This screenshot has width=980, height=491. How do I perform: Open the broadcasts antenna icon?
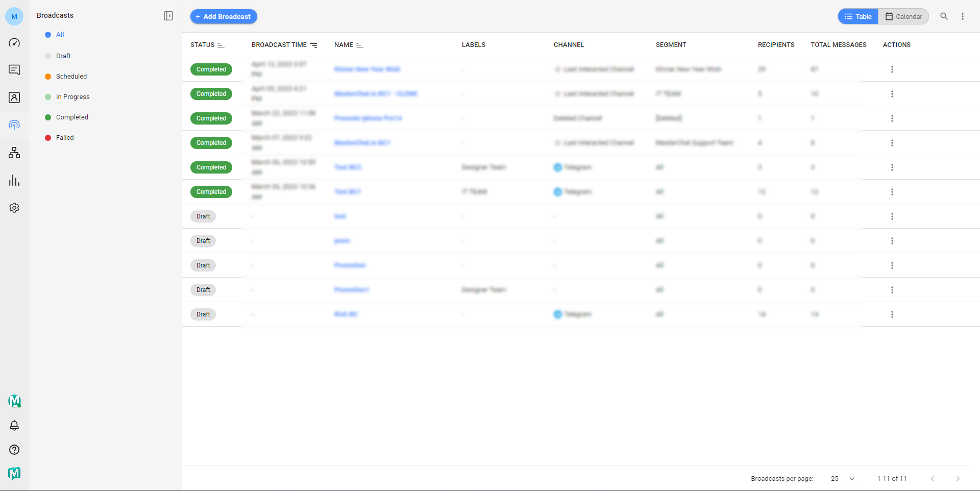coord(14,125)
